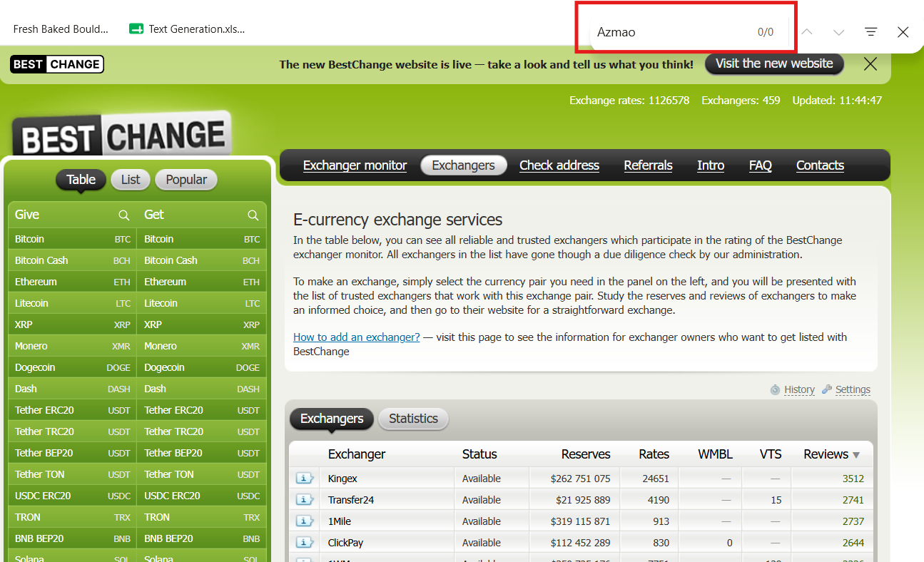
Task: Click the small BestChange logo in banner
Action: [x=57, y=64]
